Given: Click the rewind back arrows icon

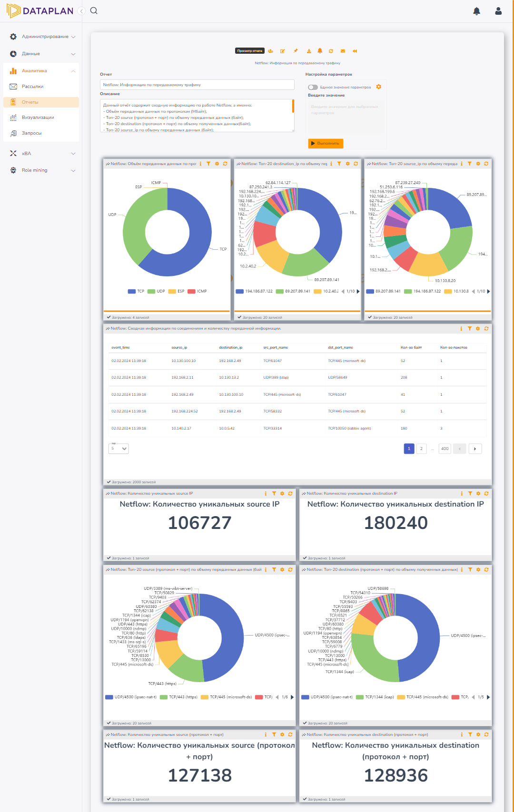Looking at the screenshot, I should point(355,51).
